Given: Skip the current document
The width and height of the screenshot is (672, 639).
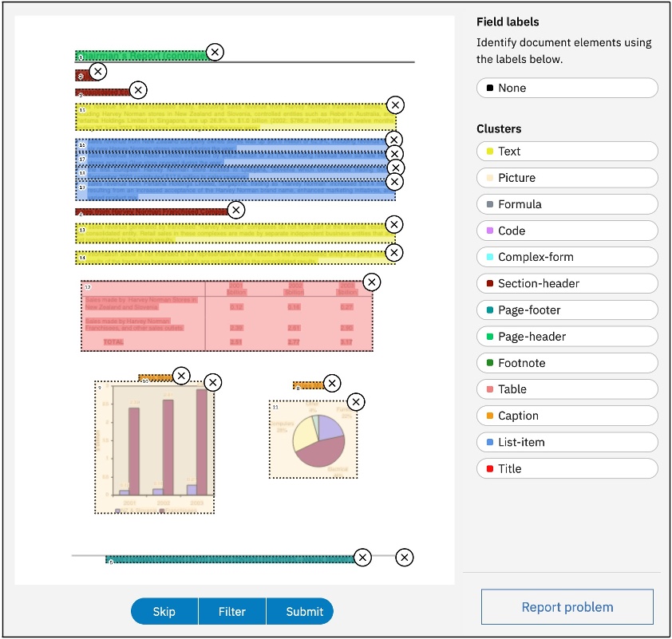Looking at the screenshot, I should click(x=163, y=611).
